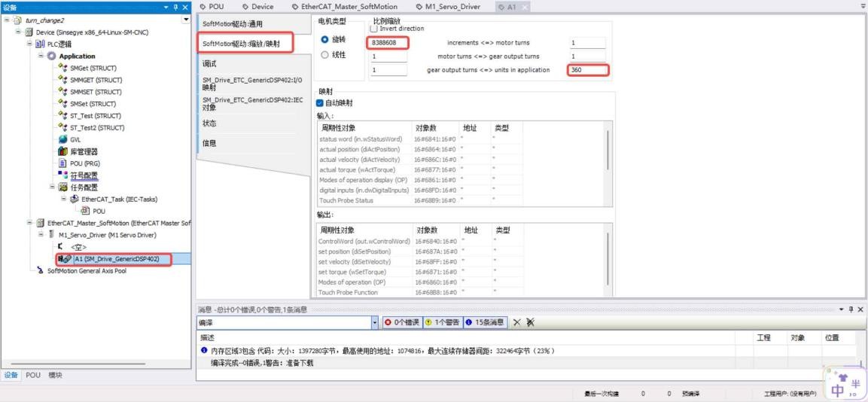This screenshot has height=402, width=868.
Task: Click the GVL globe icon in tree
Action: point(62,139)
